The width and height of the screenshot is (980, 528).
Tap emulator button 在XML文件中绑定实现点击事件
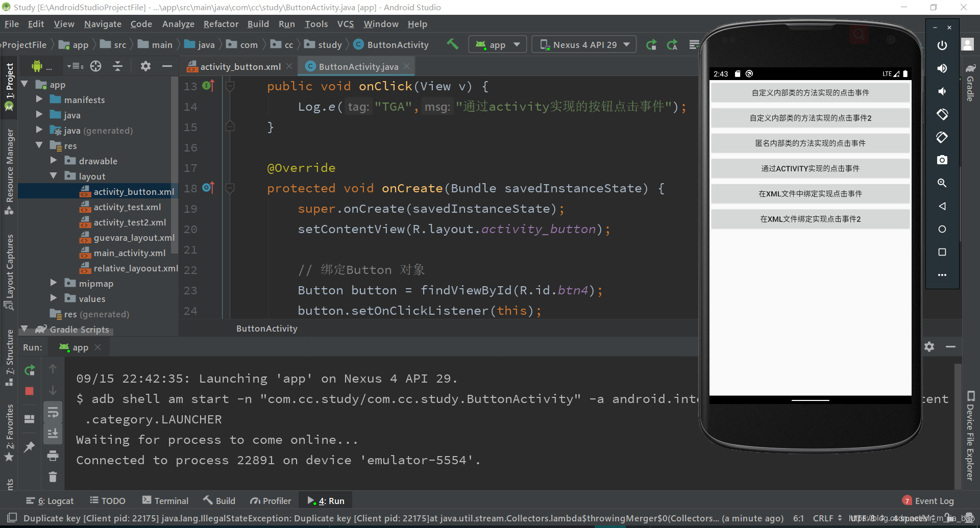click(x=811, y=194)
